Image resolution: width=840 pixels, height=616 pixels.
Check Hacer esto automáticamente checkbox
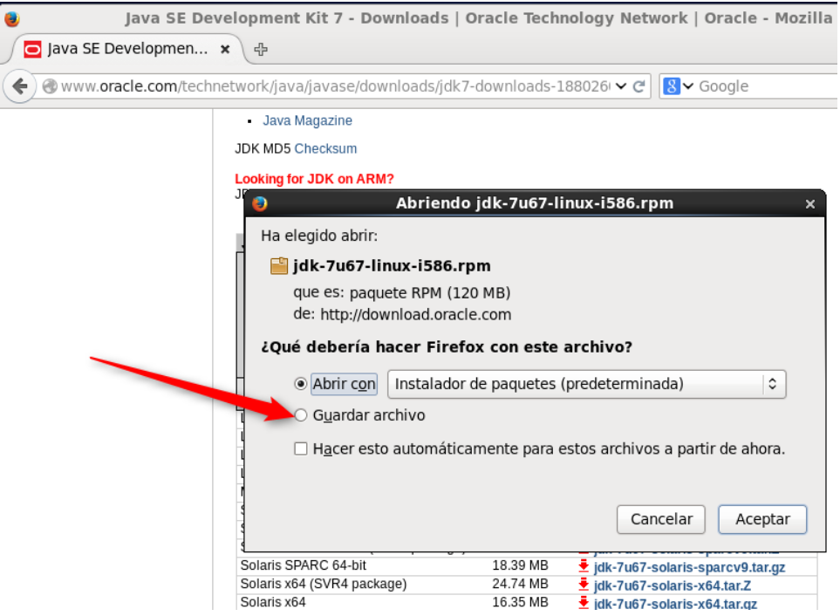pyautogui.click(x=301, y=448)
